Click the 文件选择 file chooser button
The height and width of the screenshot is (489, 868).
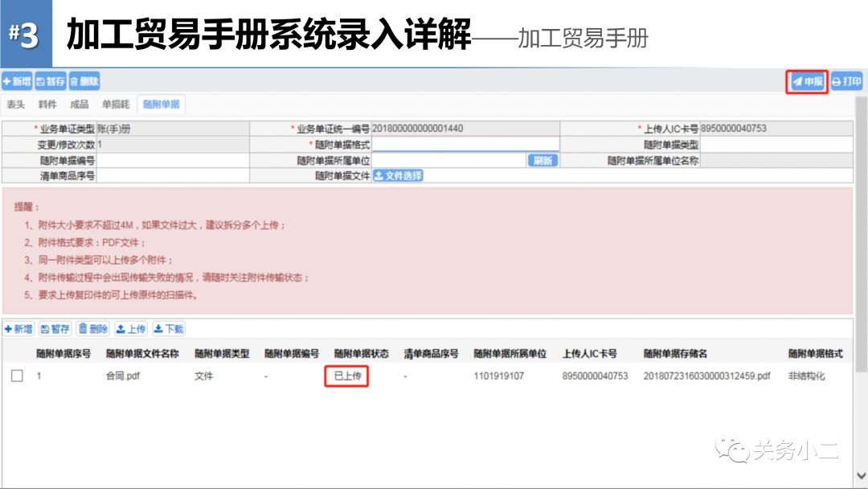tap(398, 175)
